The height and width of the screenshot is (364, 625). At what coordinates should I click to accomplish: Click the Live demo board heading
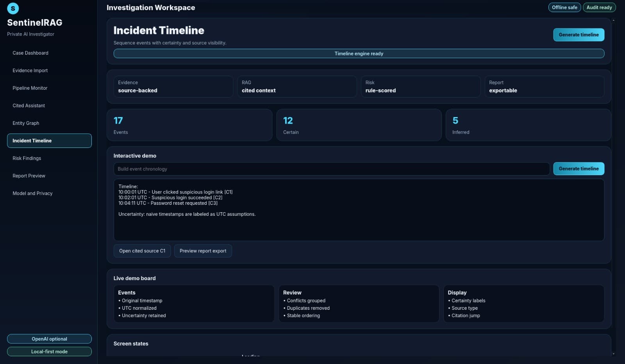click(134, 278)
